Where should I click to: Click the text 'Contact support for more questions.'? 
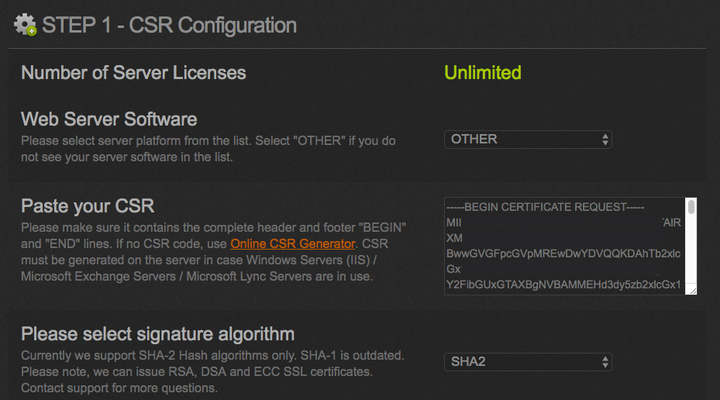pyautogui.click(x=119, y=388)
